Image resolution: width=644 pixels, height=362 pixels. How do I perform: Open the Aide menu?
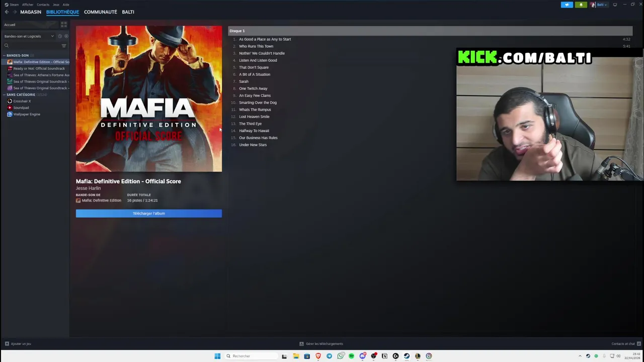[66, 5]
